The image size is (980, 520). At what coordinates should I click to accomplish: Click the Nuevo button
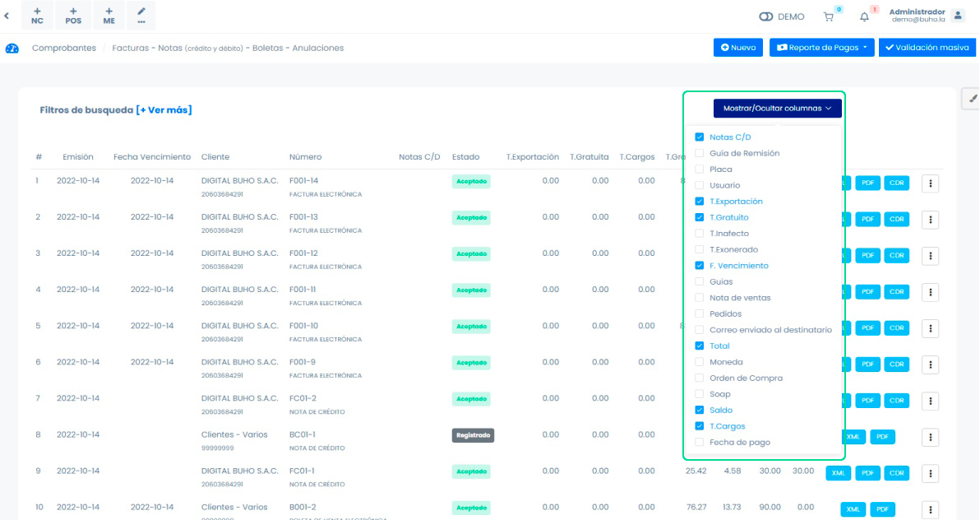pyautogui.click(x=737, y=48)
